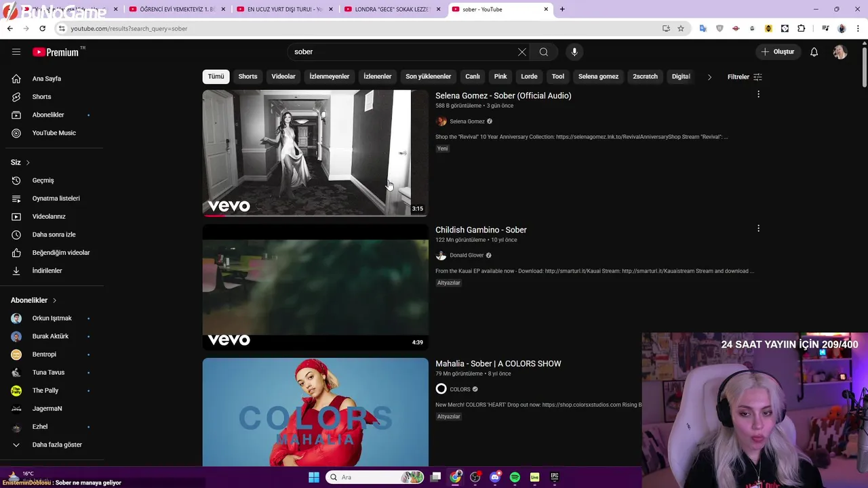
Task: Clear the search box with X
Action: tap(522, 52)
